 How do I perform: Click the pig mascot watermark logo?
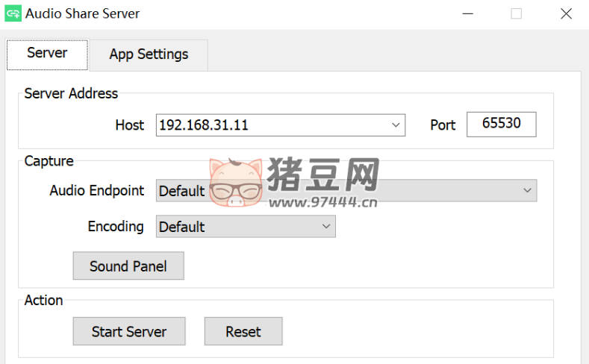[236, 183]
